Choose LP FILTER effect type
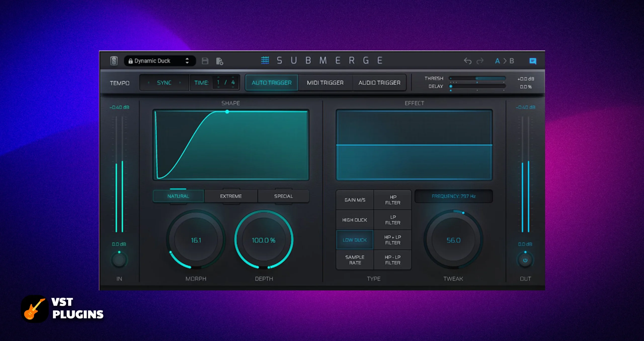The image size is (644, 341). point(393,220)
